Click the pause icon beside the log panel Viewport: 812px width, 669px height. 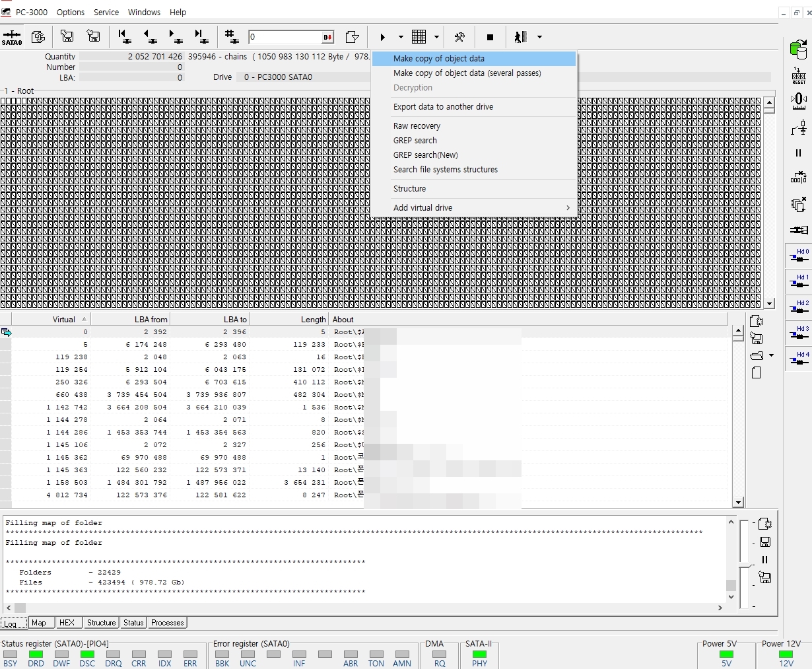(x=765, y=560)
